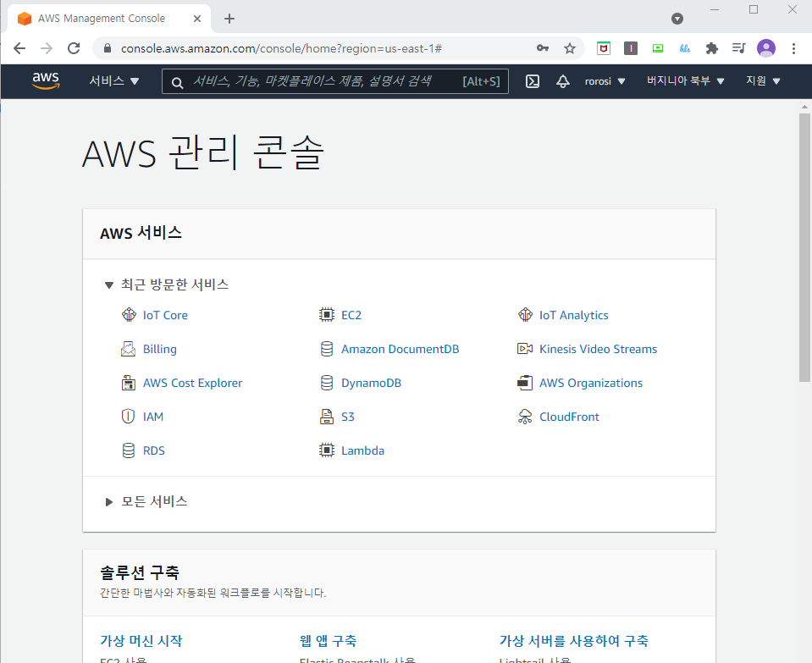The image size is (812, 663).
Task: Click the IAM shield icon
Action: pyautogui.click(x=129, y=417)
